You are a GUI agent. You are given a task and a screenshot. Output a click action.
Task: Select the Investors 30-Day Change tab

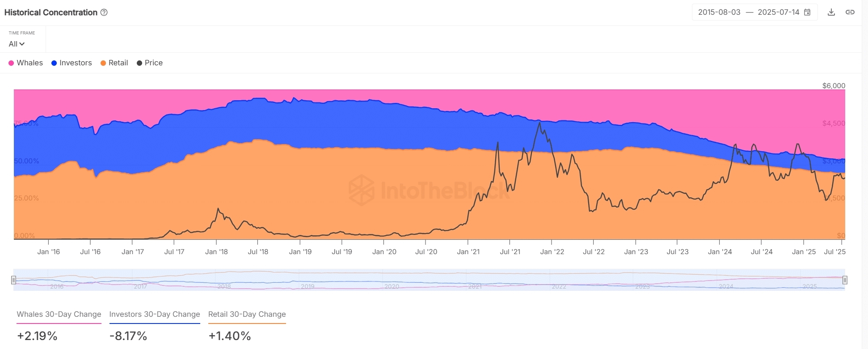coord(155,314)
